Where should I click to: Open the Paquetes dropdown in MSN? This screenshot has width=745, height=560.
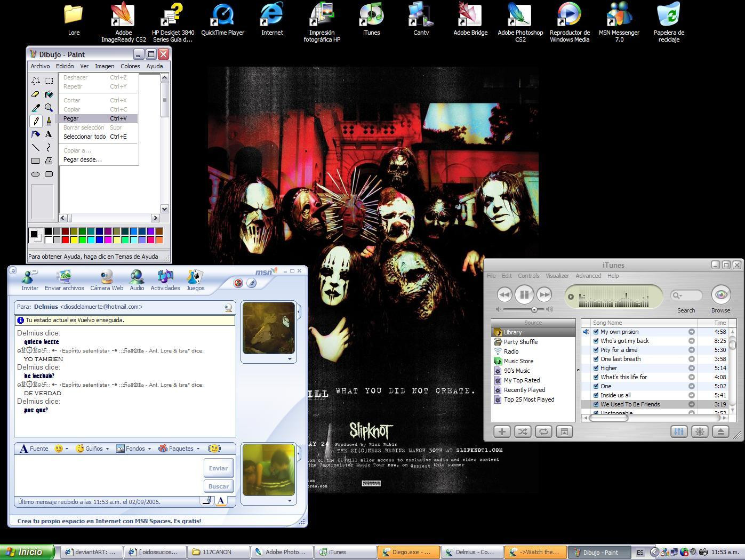tap(198, 449)
